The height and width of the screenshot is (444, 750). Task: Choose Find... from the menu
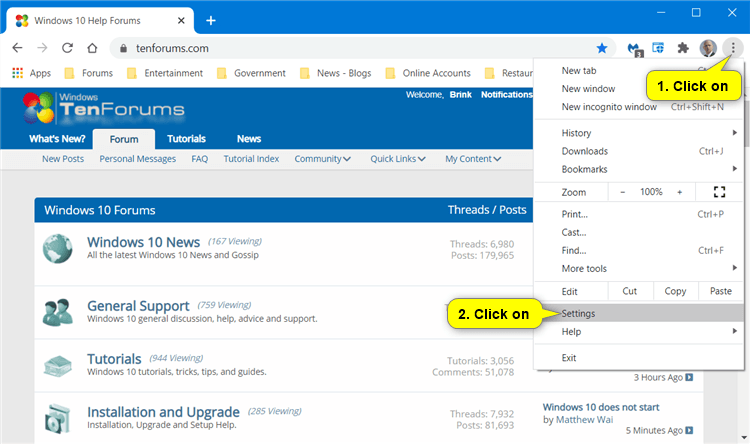[x=639, y=250]
